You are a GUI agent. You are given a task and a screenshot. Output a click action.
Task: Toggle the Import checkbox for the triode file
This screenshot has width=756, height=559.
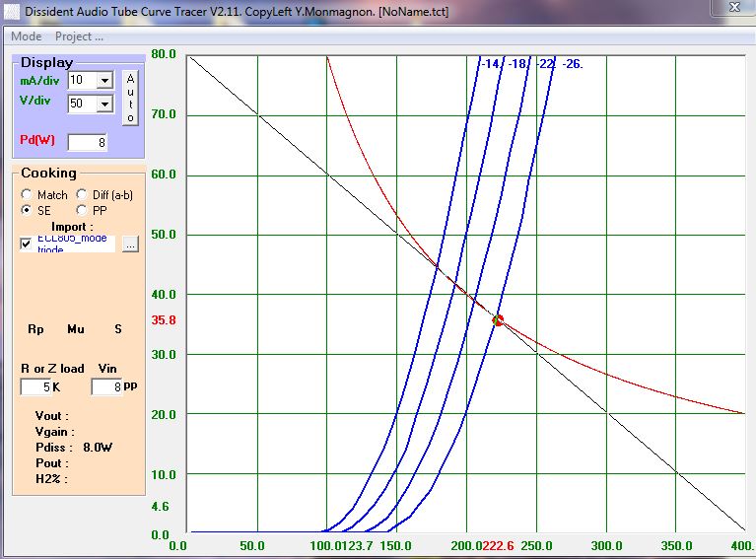(27, 244)
